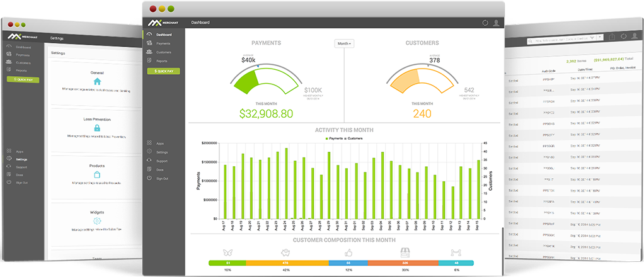644x277 pixels.
Task: Click the Payments icon in the center sidebar
Action: click(149, 43)
